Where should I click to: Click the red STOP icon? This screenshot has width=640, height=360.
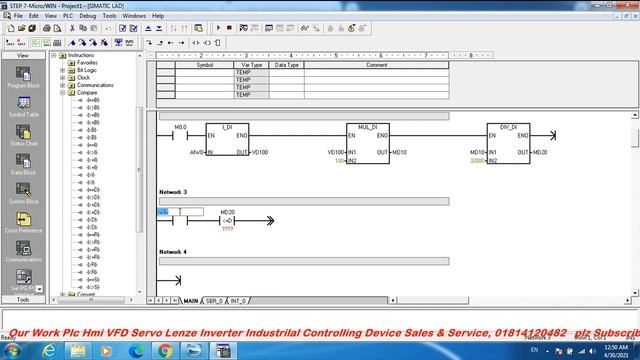coord(229,28)
